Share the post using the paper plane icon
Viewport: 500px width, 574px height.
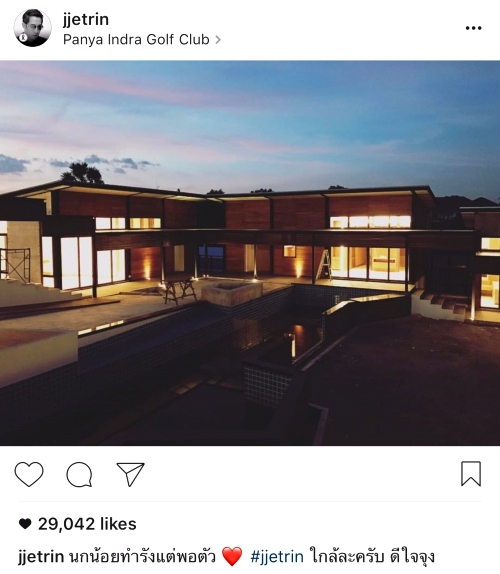point(130,474)
